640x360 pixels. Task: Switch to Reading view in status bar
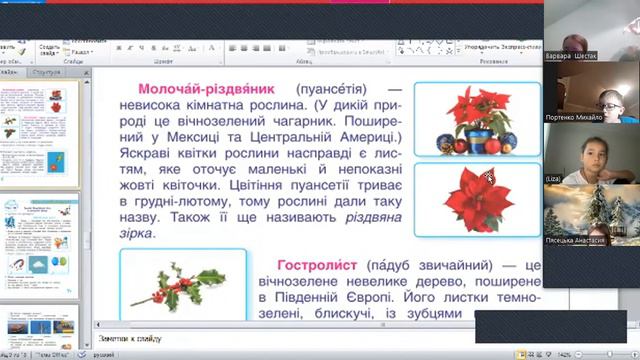coord(540,355)
